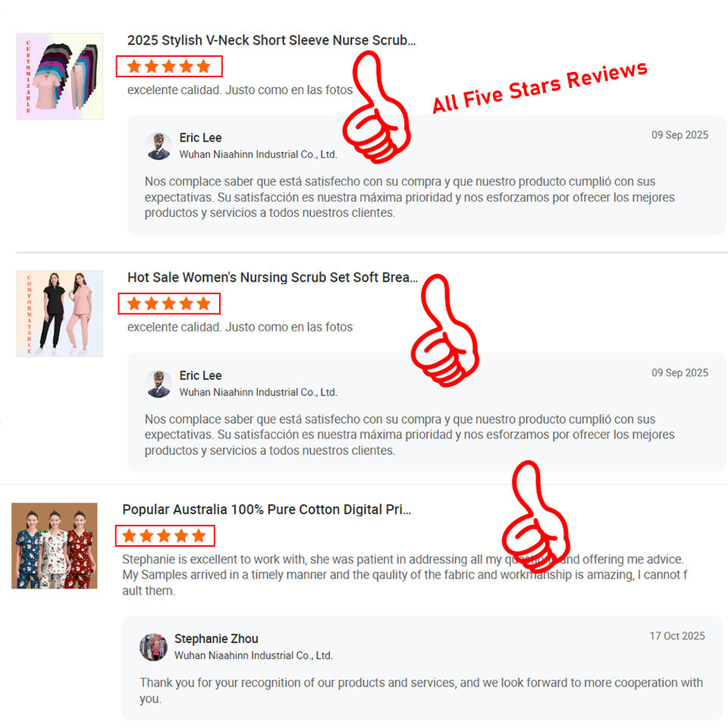
Task: Click star rating of V-Neck Nurse Scrub review
Action: pos(169,67)
